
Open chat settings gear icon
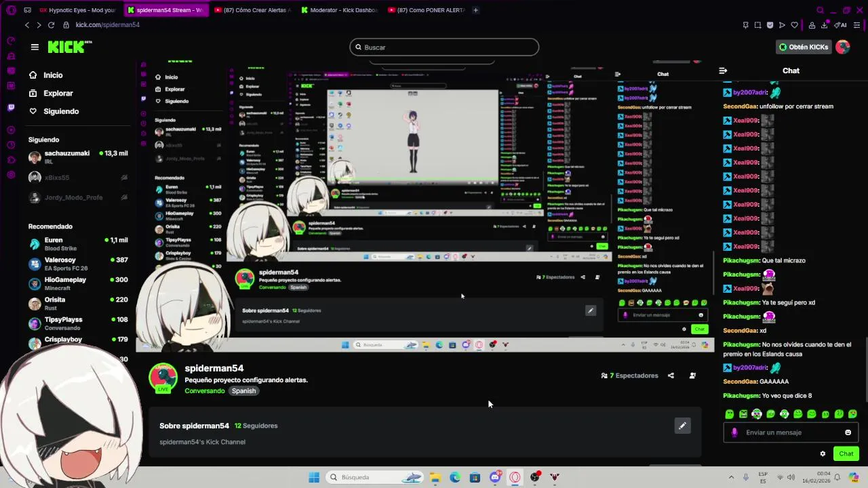(x=823, y=453)
